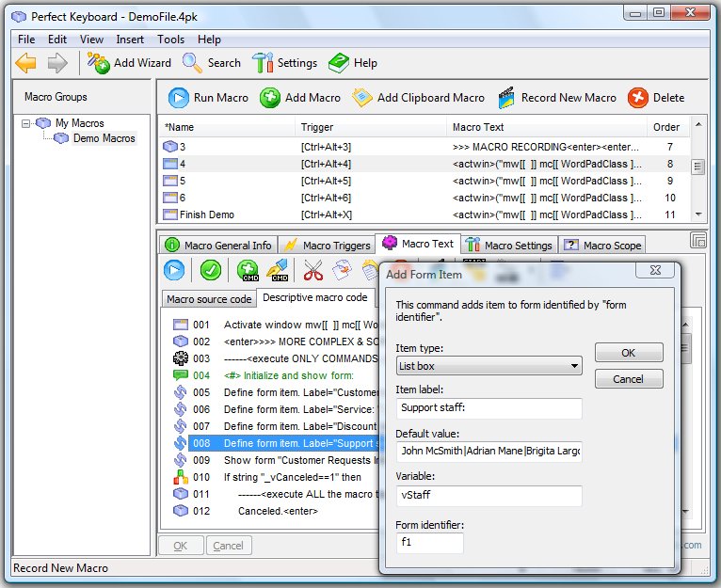Select the Descriptive macro code tab
Viewport: 721px width, 588px height.
pyautogui.click(x=315, y=297)
